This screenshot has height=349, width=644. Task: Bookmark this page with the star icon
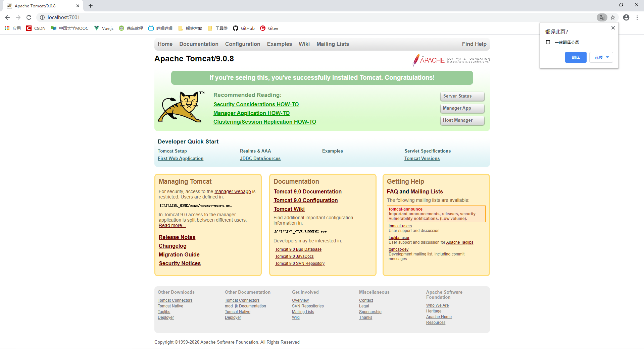(613, 17)
